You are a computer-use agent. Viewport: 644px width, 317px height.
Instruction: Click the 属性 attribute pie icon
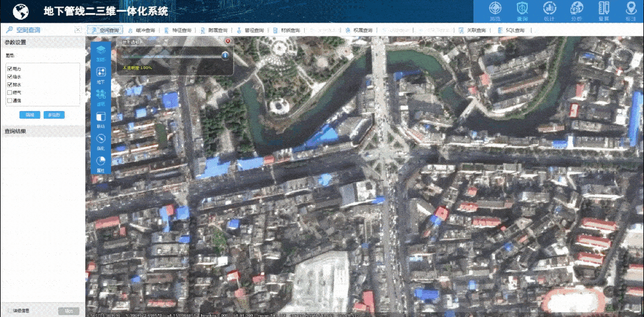coord(101,162)
